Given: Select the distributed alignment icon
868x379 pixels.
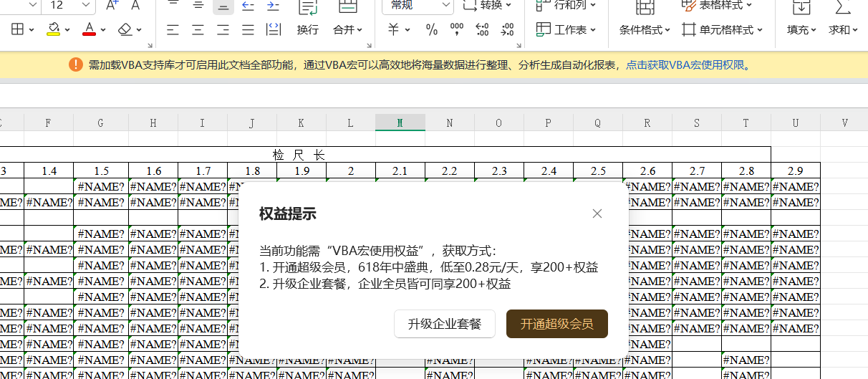Looking at the screenshot, I should click(x=273, y=29).
